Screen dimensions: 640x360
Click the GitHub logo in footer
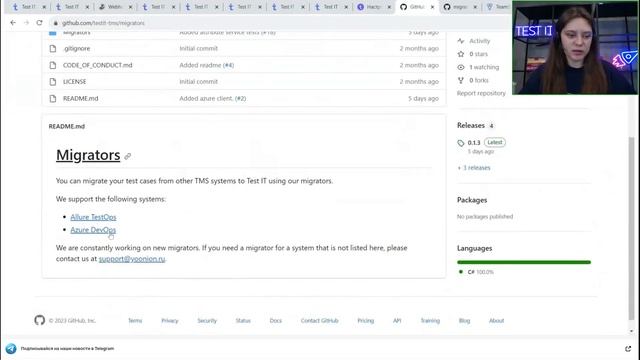(x=40, y=320)
